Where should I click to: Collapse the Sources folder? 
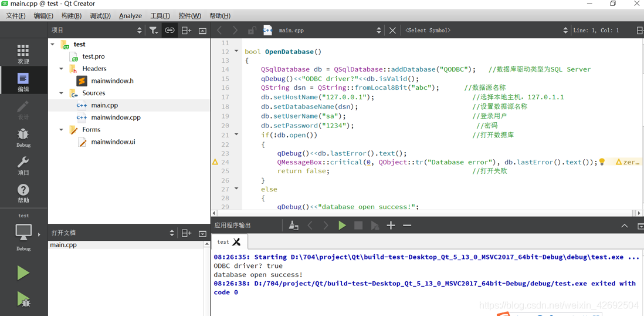[61, 93]
